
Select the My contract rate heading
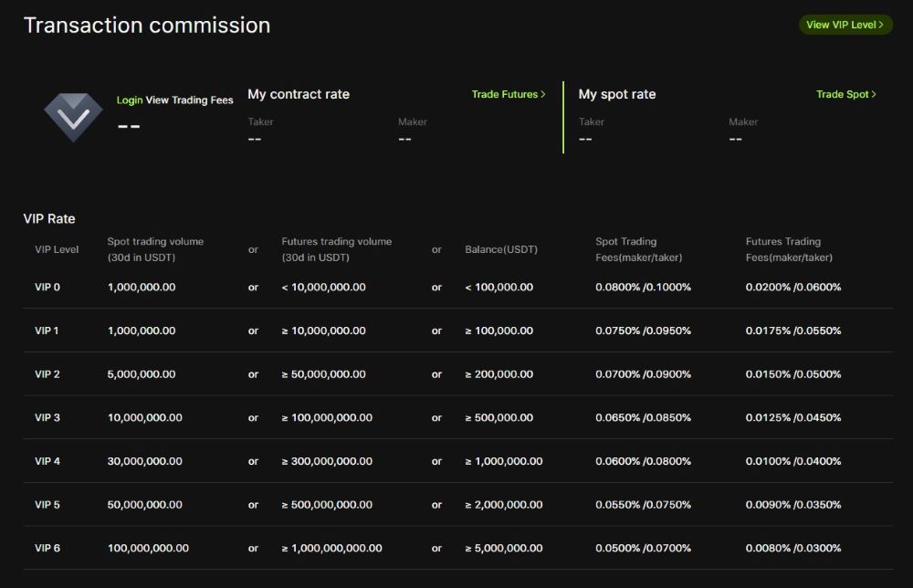pos(299,94)
